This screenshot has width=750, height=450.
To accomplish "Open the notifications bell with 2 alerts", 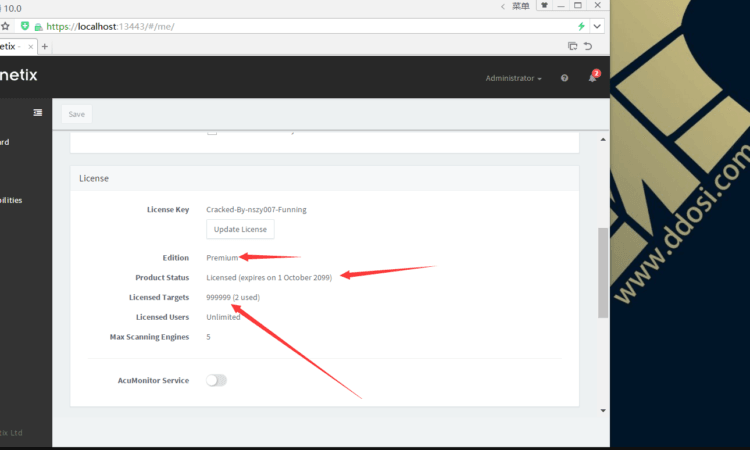I will [593, 77].
